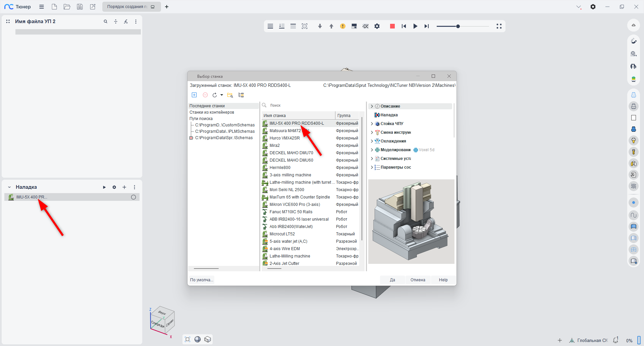Image resolution: width=644 pixels, height=346 pixels.
Task: Click the folder search paths icon
Action: (230, 95)
